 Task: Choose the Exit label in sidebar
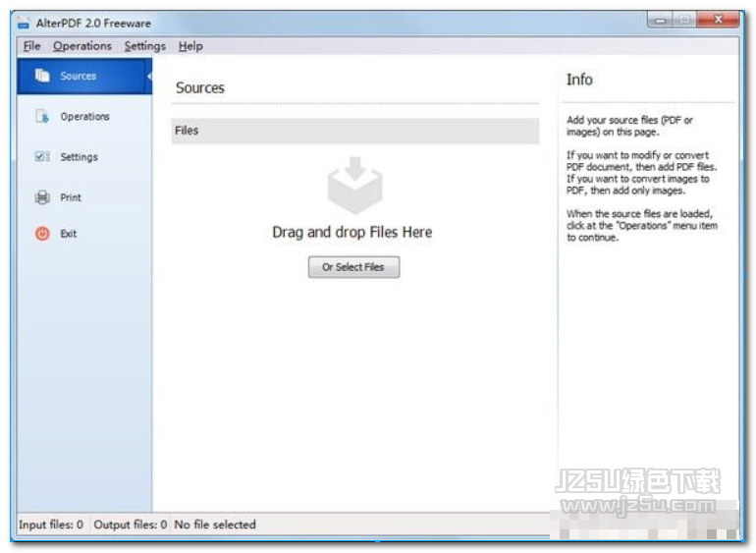[x=68, y=234]
